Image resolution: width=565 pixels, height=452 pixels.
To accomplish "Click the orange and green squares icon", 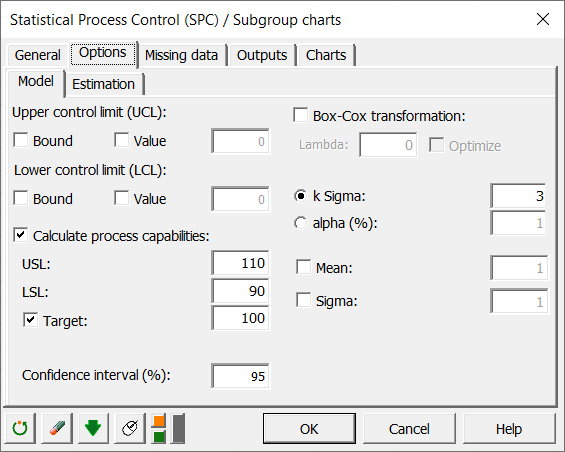I will point(159,428).
